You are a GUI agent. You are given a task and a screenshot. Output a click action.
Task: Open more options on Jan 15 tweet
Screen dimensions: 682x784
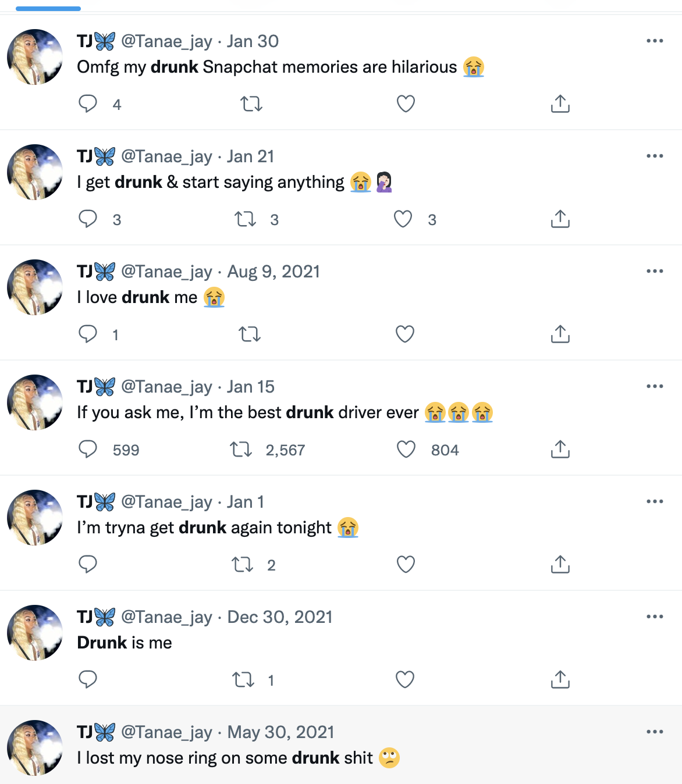655,386
